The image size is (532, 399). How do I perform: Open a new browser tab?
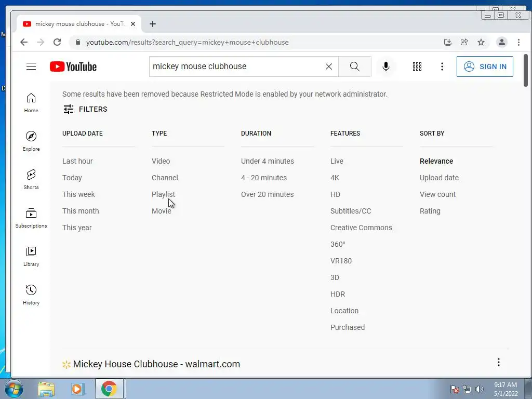click(x=153, y=24)
